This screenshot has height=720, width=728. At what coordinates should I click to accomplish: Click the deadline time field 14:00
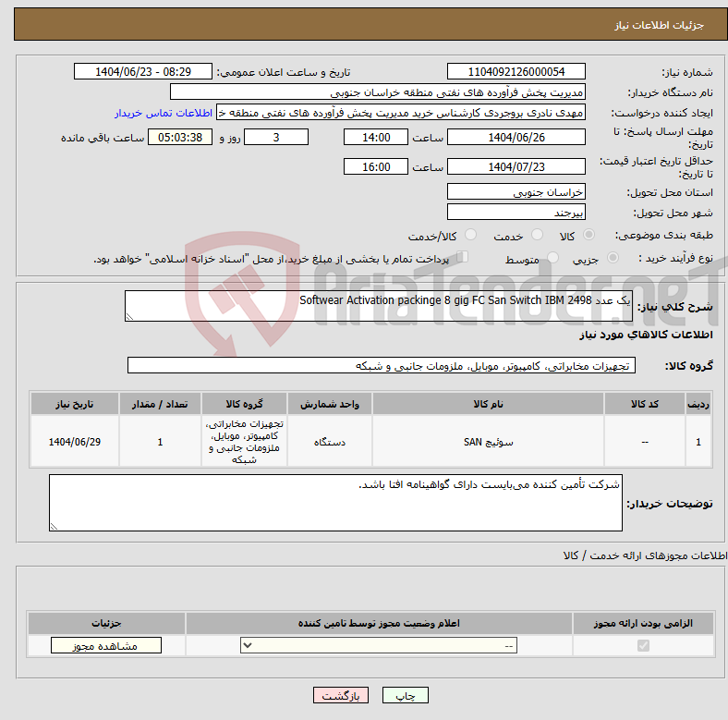[x=376, y=138]
